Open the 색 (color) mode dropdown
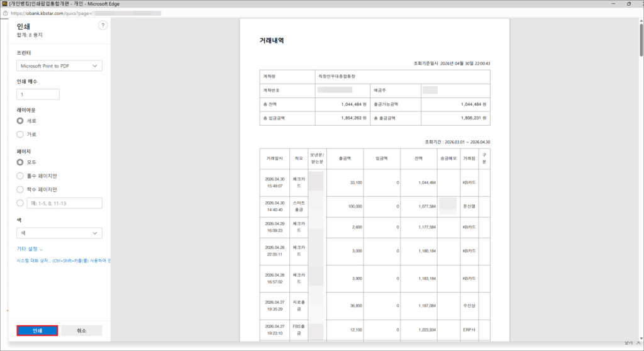Viewport: 644px width, 351px height. pyautogui.click(x=59, y=233)
